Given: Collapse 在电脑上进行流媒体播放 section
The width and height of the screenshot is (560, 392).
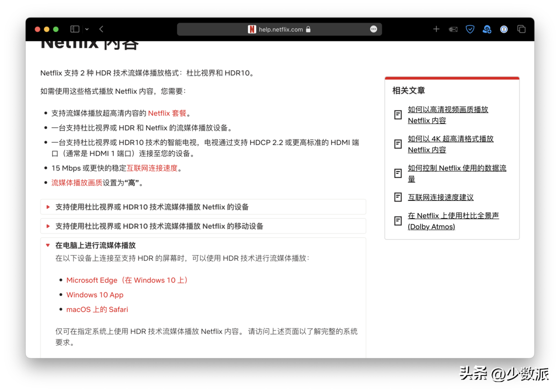Looking at the screenshot, I should pos(95,245).
